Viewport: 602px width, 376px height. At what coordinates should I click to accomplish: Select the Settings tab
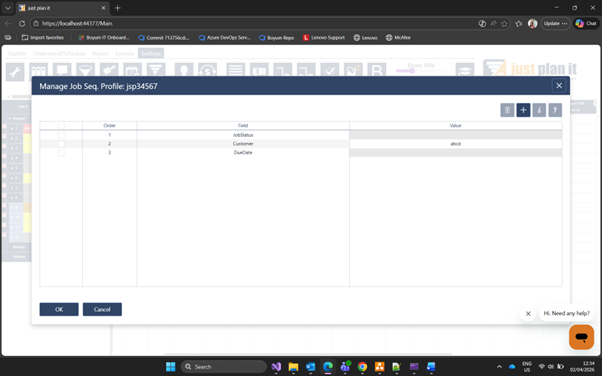(151, 53)
